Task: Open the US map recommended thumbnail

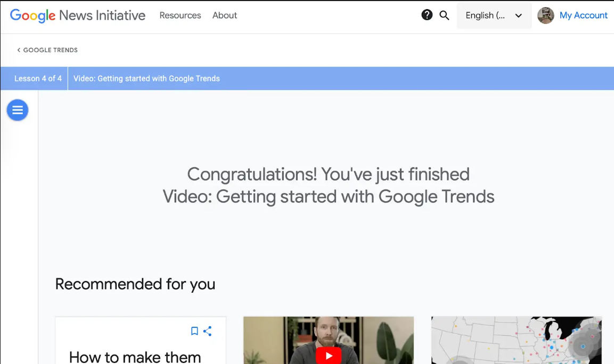Action: pyautogui.click(x=516, y=341)
